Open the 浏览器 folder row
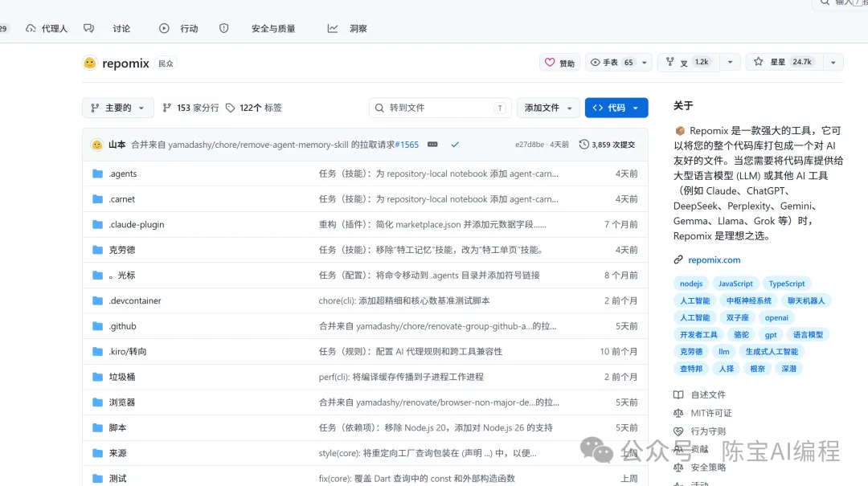Screen dimensions: 868x486 (x=366, y=402)
